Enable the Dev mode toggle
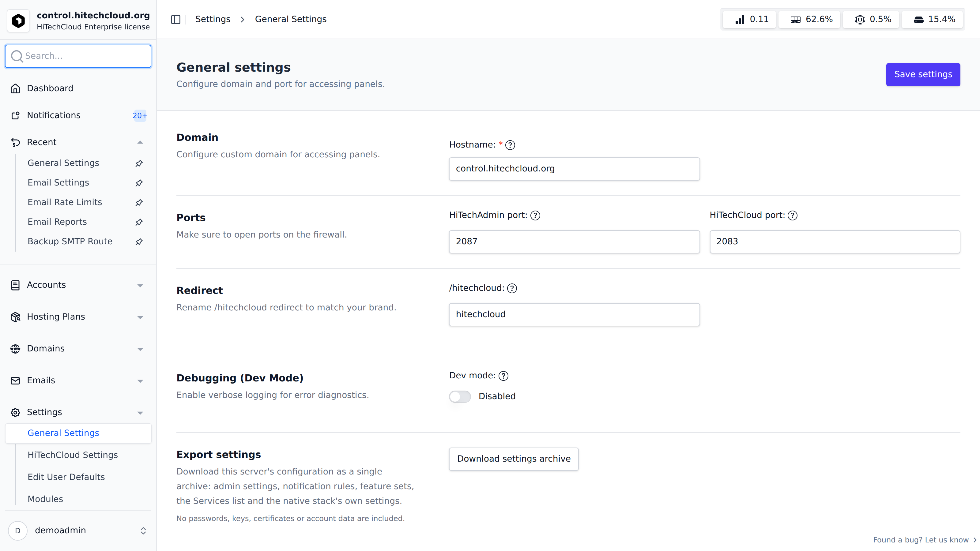 coord(460,396)
